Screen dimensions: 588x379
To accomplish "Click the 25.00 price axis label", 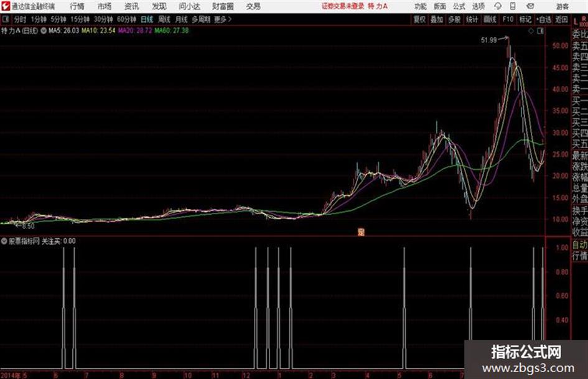I will coord(560,154).
